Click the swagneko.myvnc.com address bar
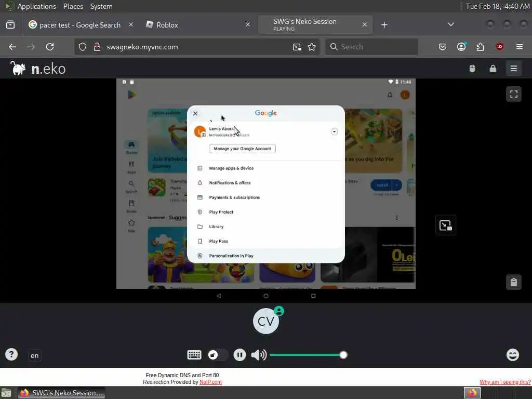Image resolution: width=532 pixels, height=399 pixels. coord(197,47)
